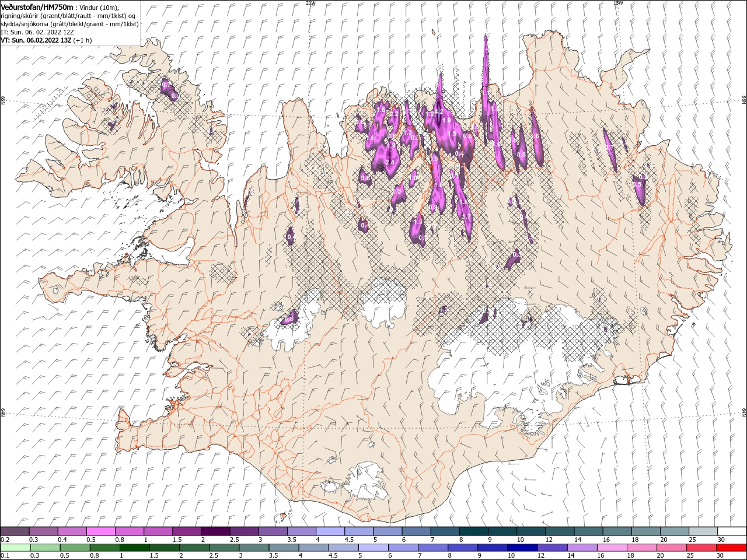Pick rain legend swatch starting at 7
This screenshot has width=747, height=560.
[x=433, y=548]
